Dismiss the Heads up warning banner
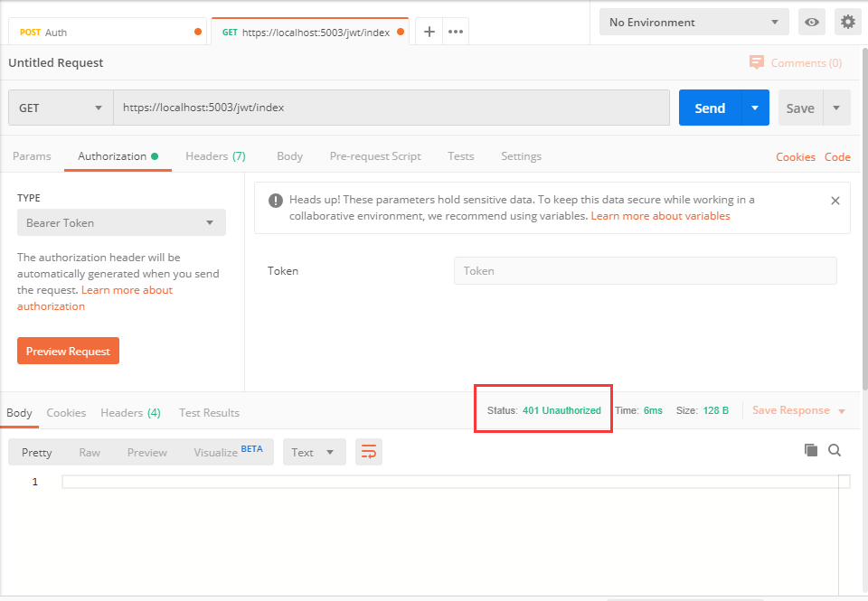 pyautogui.click(x=835, y=201)
